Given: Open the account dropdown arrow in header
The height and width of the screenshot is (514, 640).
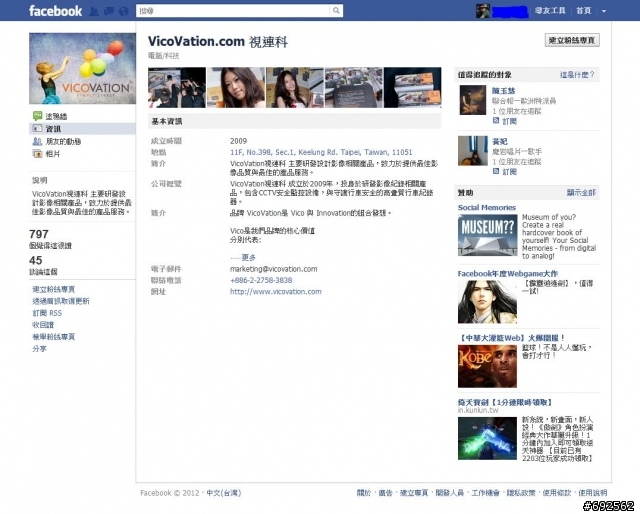Looking at the screenshot, I should click(x=604, y=11).
